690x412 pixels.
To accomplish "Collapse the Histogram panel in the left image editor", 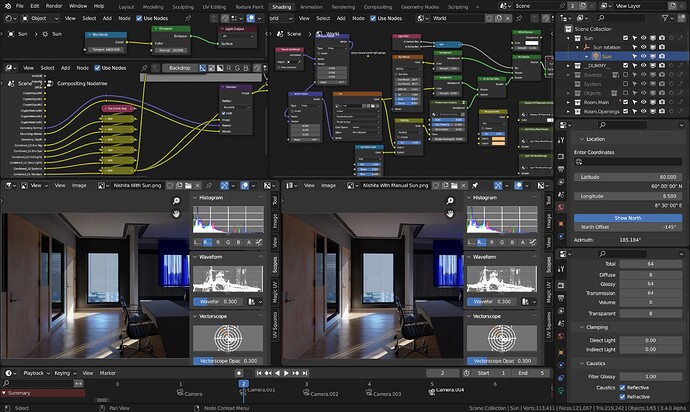I will 195,198.
